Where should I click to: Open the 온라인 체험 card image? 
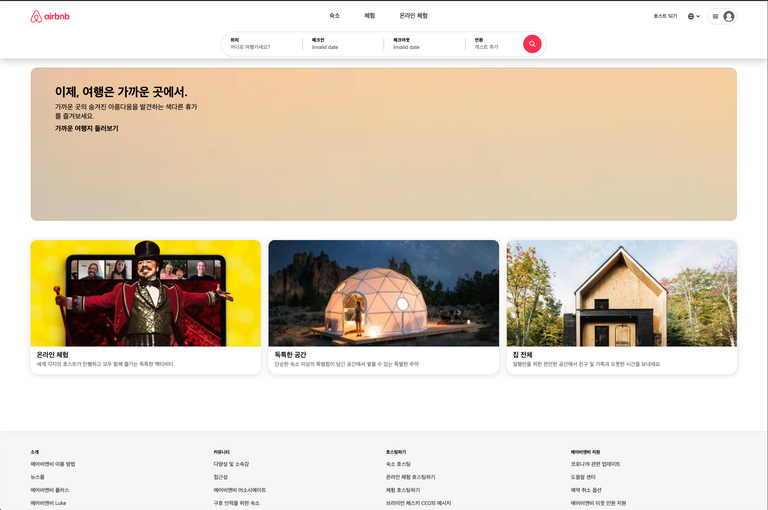coord(145,293)
